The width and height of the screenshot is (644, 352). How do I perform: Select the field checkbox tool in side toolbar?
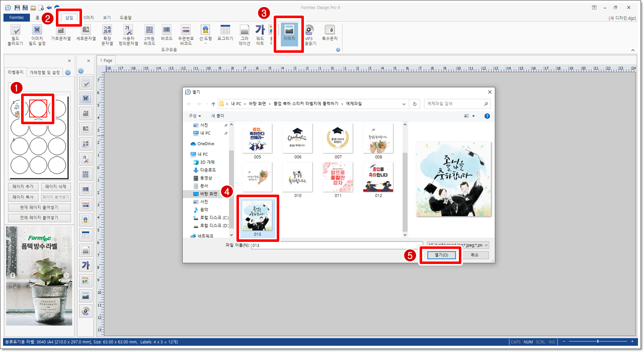point(86,83)
